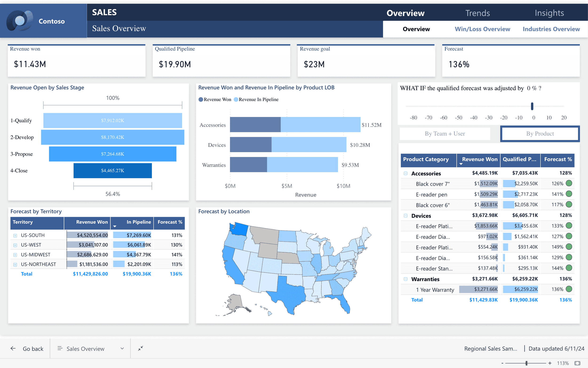This screenshot has width=588, height=368.
Task: Collapse the Warranties product category
Action: (405, 279)
